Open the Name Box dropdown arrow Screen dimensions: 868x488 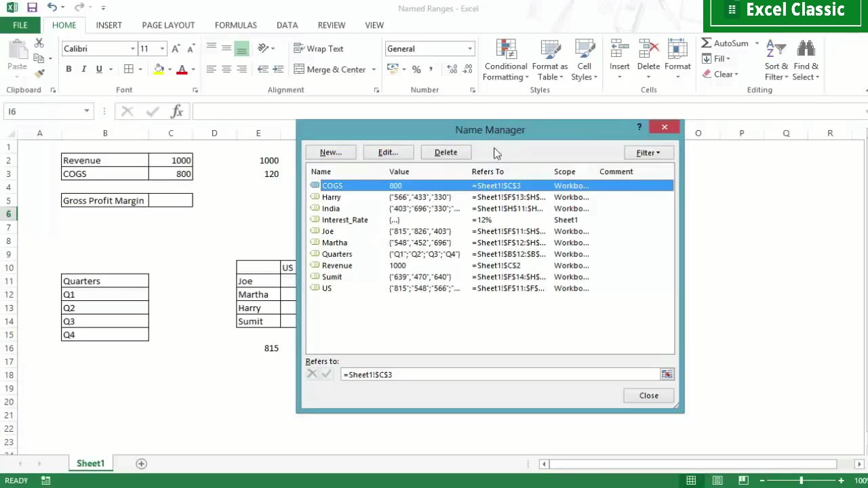[87, 111]
